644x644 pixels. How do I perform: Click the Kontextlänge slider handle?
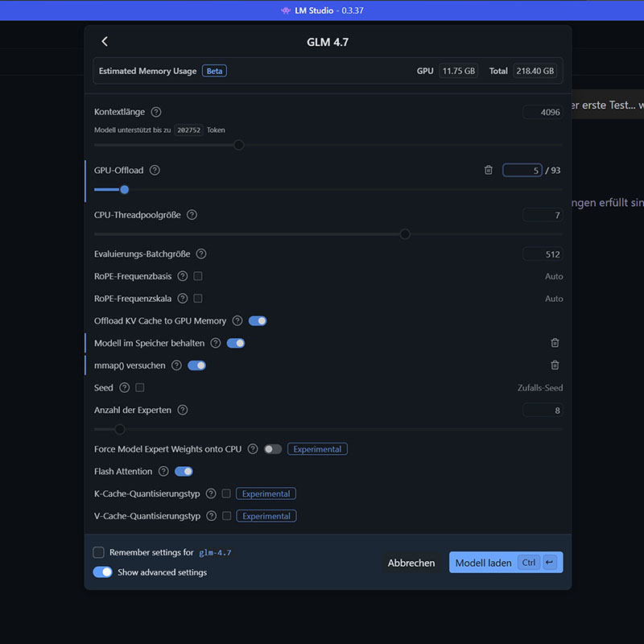point(238,145)
